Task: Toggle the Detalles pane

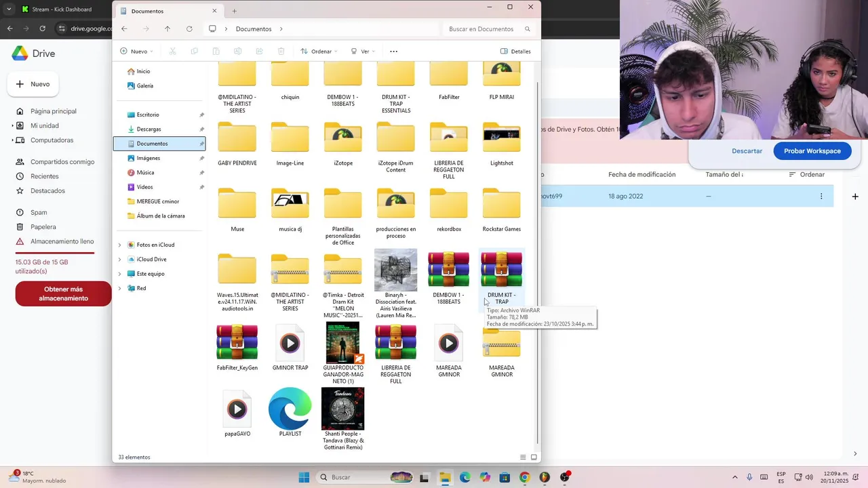Action: pyautogui.click(x=515, y=52)
